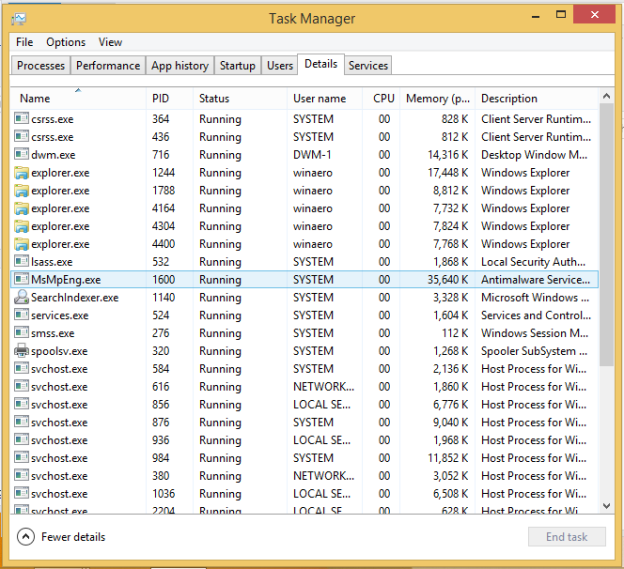The height and width of the screenshot is (569, 624).
Task: Click Services and Control... description
Action: tap(536, 315)
